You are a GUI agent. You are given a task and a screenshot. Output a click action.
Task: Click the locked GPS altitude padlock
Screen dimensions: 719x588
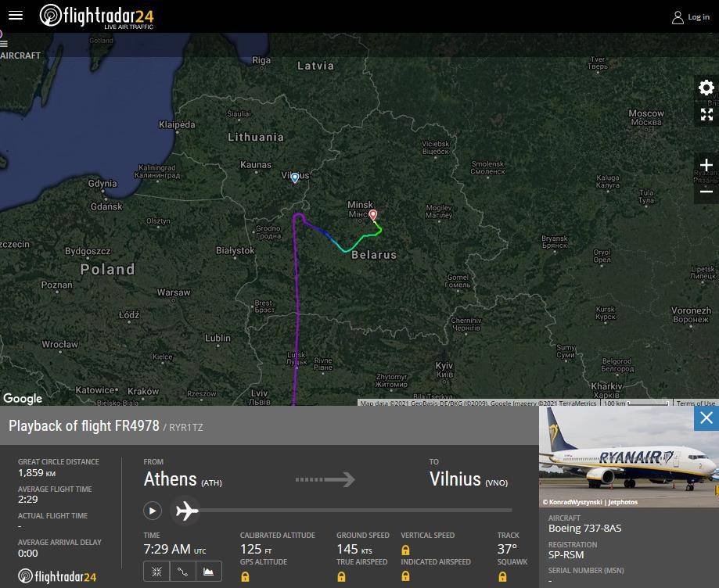tap(246, 576)
